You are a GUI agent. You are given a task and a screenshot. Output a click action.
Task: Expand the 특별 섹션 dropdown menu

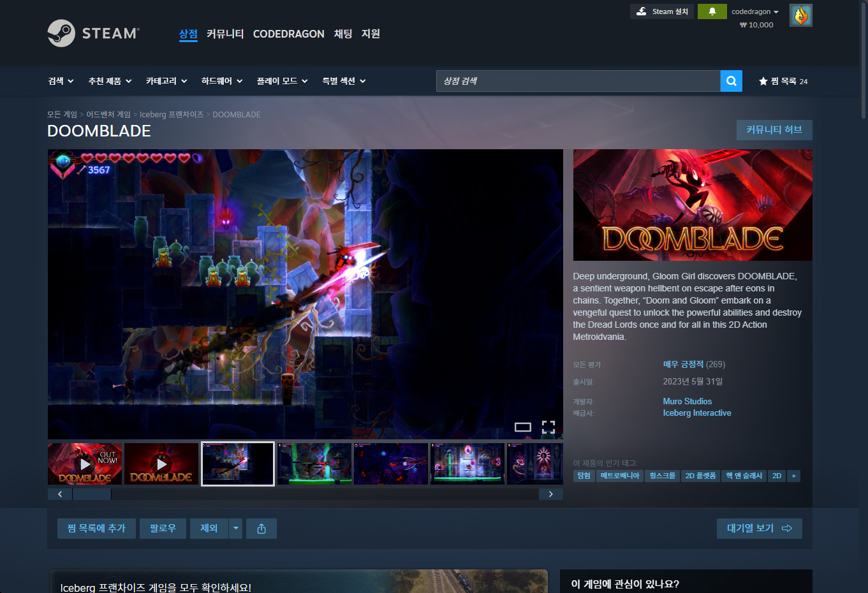click(x=344, y=81)
